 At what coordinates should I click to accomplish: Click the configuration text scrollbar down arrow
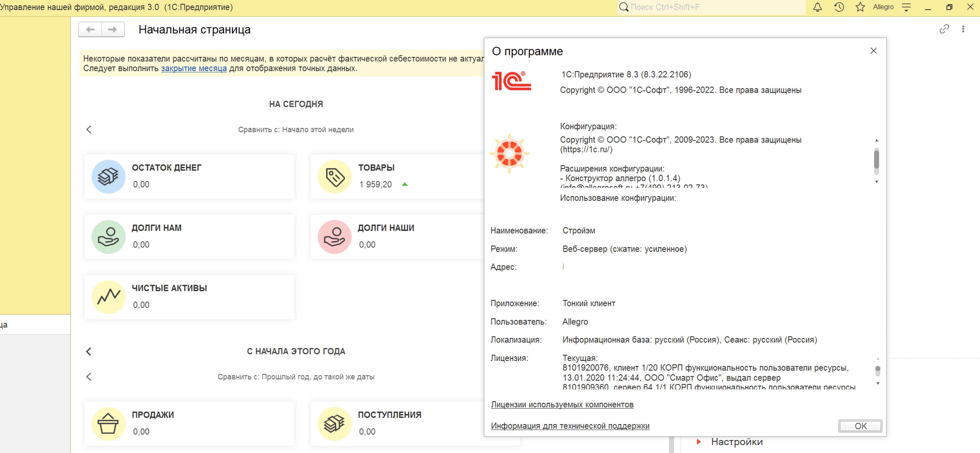pyautogui.click(x=877, y=182)
